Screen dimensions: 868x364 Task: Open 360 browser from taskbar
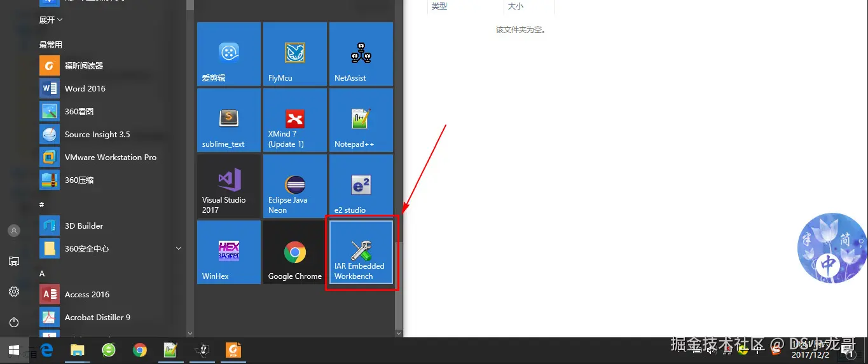click(109, 350)
